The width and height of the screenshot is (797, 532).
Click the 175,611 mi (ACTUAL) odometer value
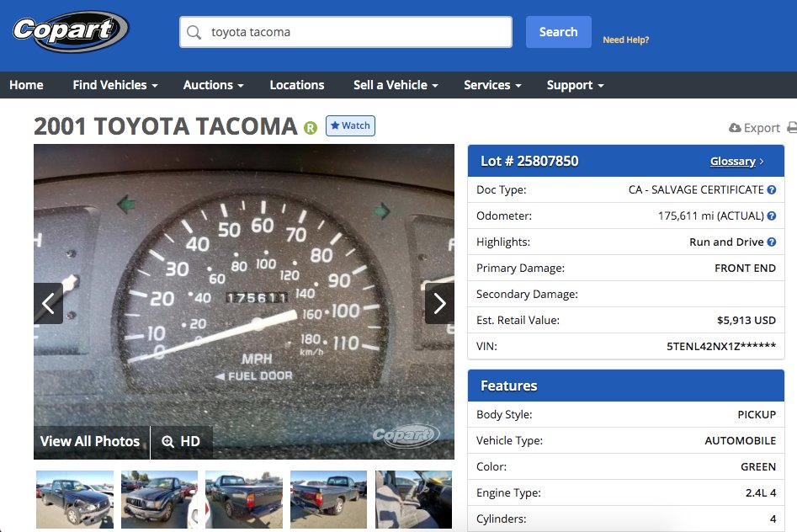tap(710, 215)
